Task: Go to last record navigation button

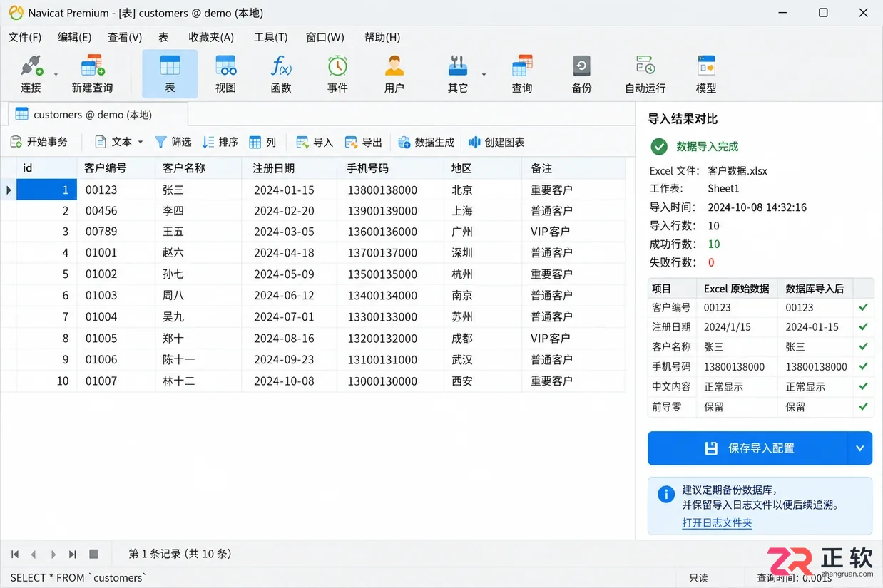Action: (73, 554)
